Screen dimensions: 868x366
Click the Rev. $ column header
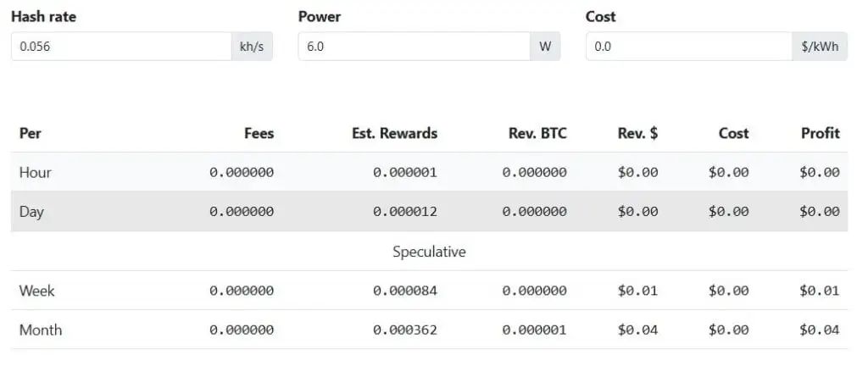(637, 133)
